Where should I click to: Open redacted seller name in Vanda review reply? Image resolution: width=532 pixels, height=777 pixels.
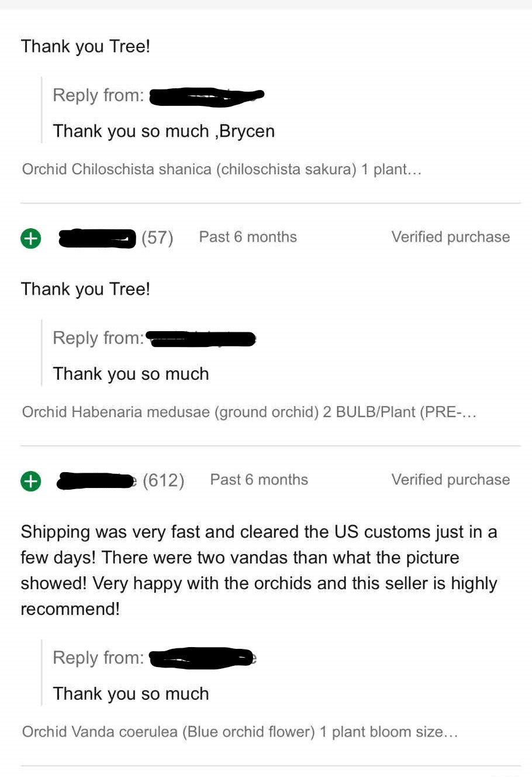pos(203,658)
